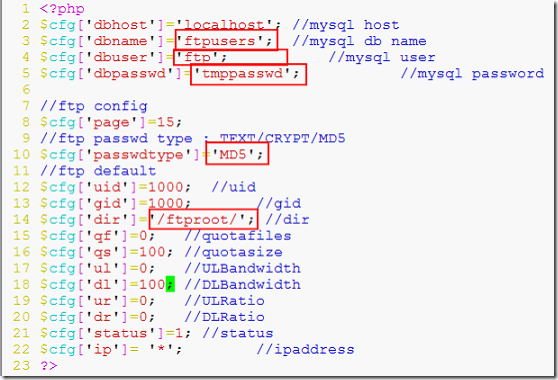Click the '/ftproot/' dir value
Viewport: 558px width, 380px height.
[197, 219]
